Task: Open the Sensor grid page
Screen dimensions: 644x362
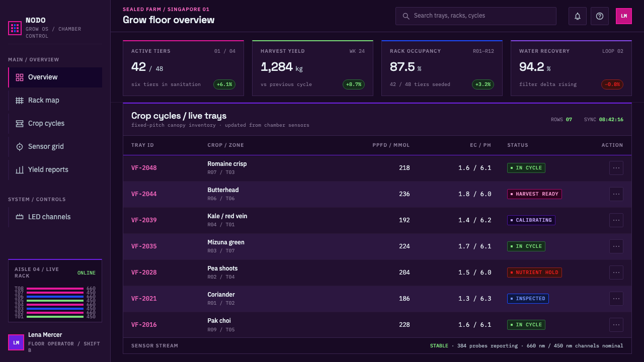Action: pos(55,147)
